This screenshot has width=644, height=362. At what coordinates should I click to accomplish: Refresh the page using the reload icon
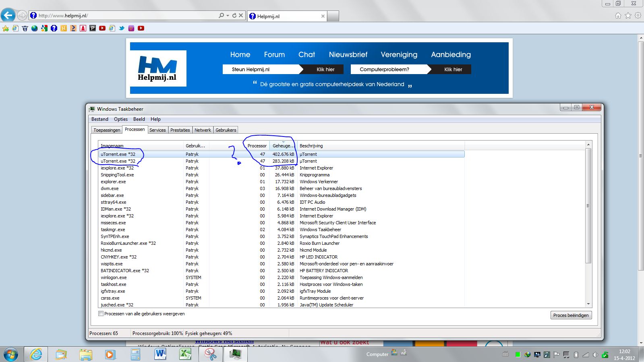click(234, 16)
